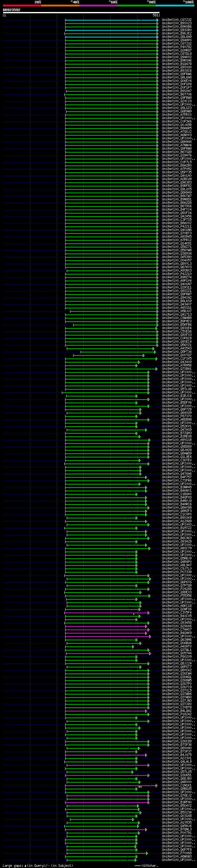Click the query ID BB923592
Viewport: 197px width, 868px height.
11,10
